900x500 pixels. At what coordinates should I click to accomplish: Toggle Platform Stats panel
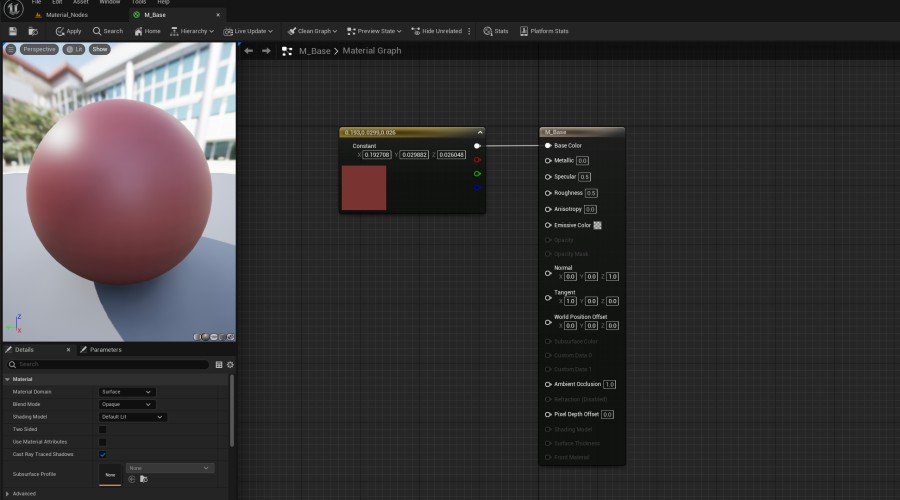(544, 31)
